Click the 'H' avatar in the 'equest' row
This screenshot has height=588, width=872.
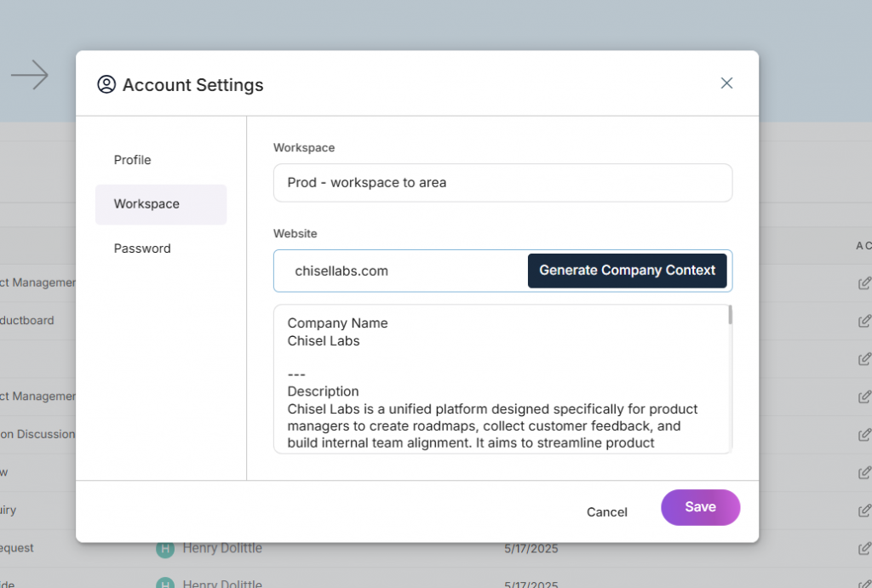pyautogui.click(x=165, y=549)
